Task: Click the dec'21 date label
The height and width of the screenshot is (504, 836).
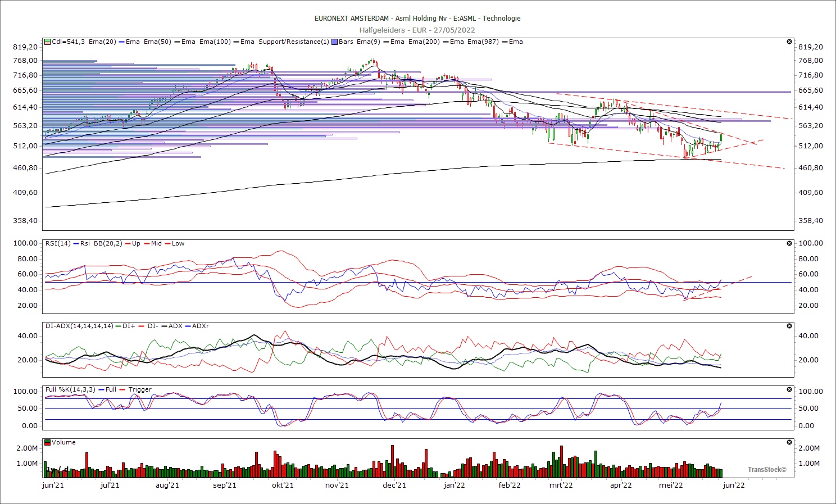Action: pos(394,485)
